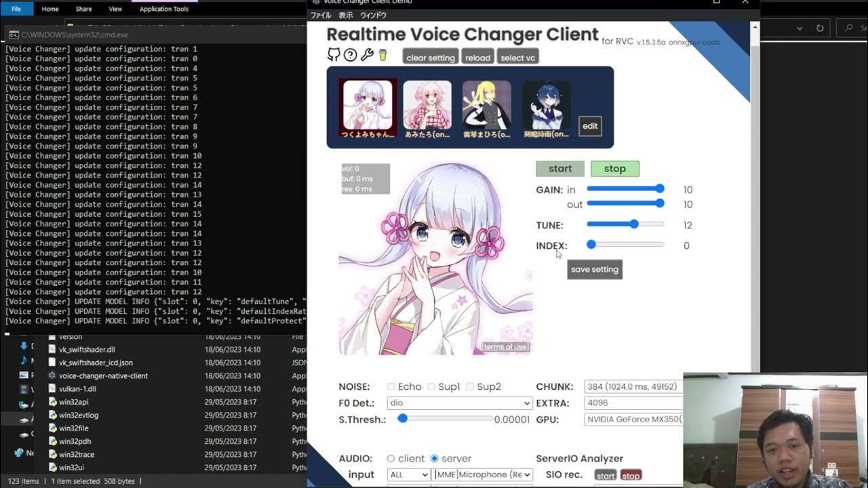Open the 表示 menu
Viewport: 868px width, 488px height.
tap(346, 15)
